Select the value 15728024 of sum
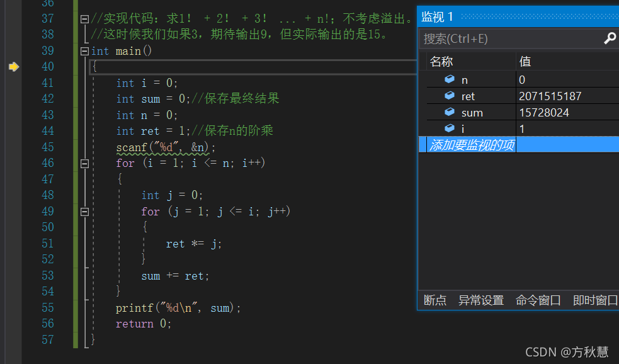Image resolution: width=619 pixels, height=364 pixels. coord(543,113)
